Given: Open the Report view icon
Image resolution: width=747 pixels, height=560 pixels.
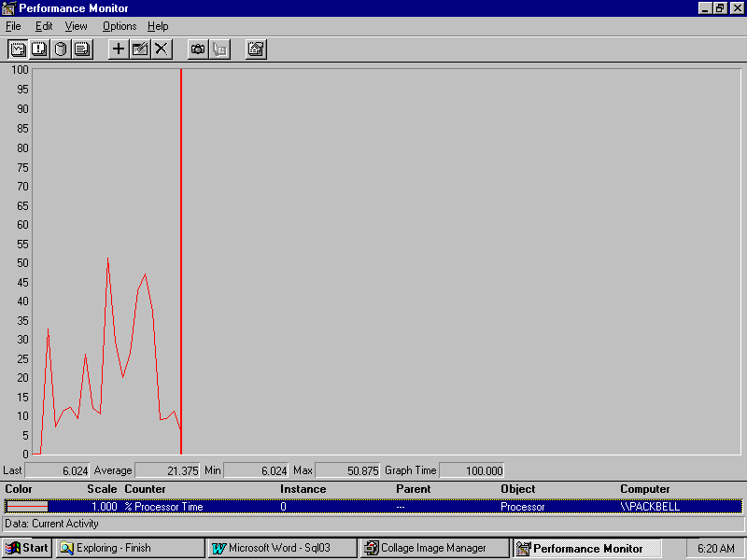Looking at the screenshot, I should point(82,49).
